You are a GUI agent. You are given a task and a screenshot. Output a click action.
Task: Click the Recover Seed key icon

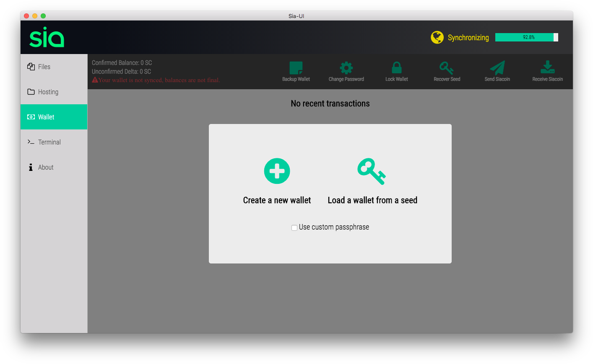pyautogui.click(x=446, y=67)
